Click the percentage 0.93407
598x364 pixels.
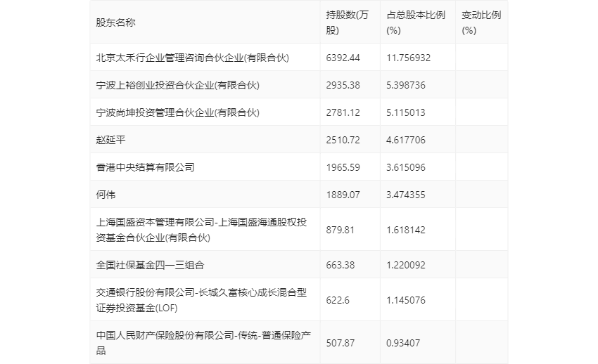[403, 343]
